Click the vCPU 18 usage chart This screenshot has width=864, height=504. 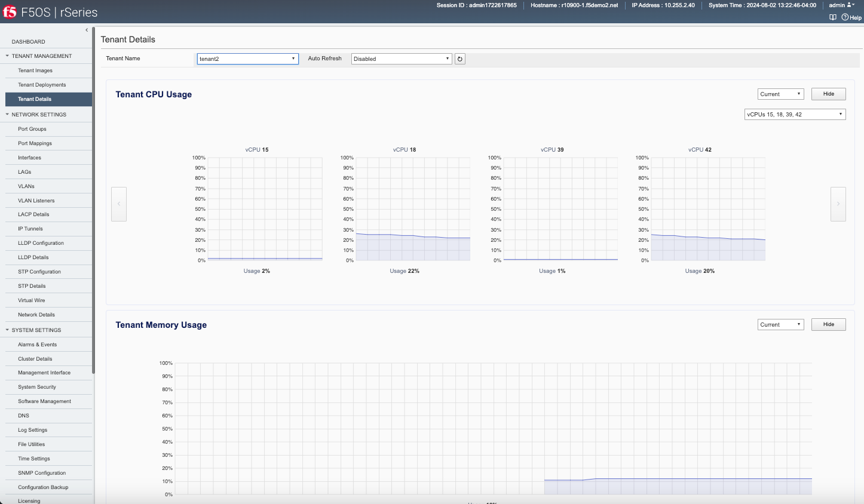click(413, 209)
